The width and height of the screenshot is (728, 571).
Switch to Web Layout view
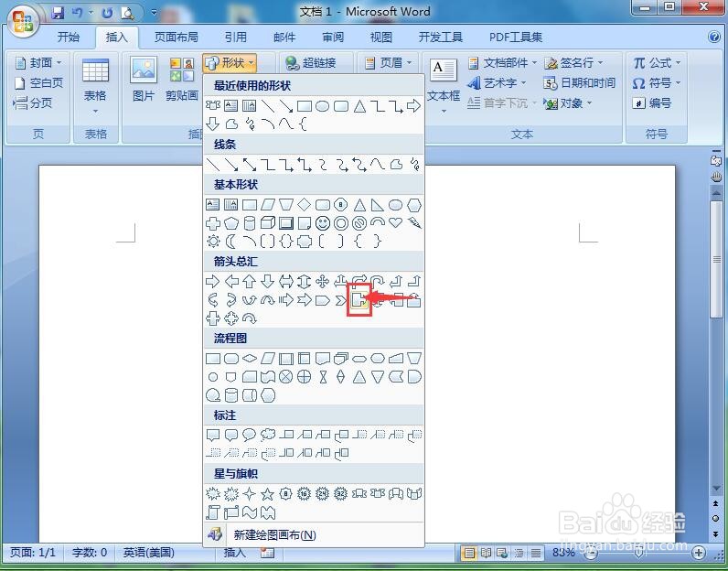[502, 553]
